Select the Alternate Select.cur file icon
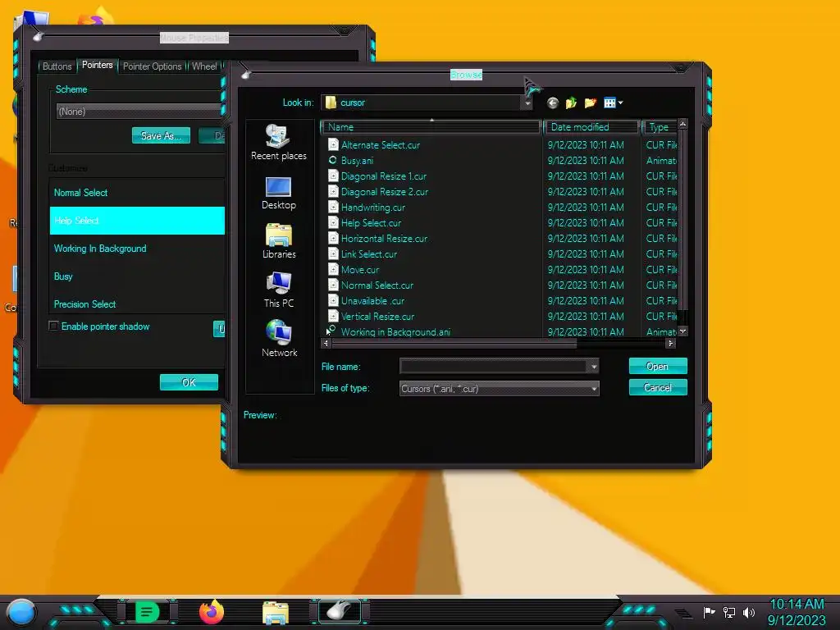 click(x=333, y=144)
